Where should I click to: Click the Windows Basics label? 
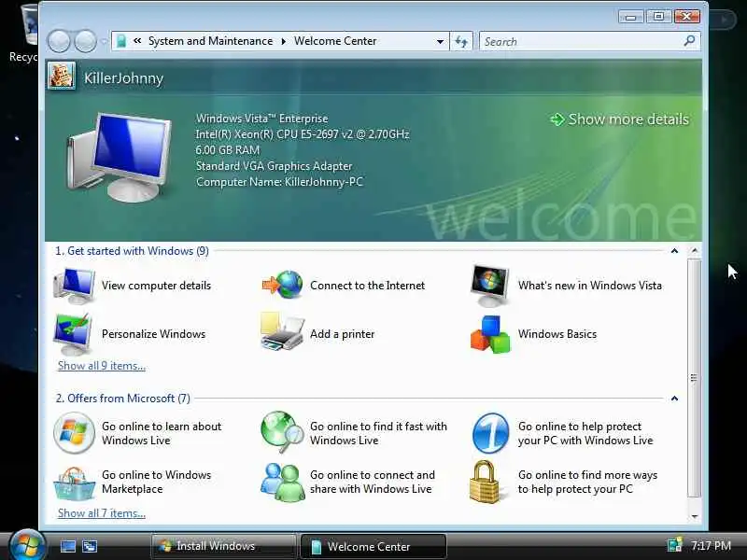557,334
